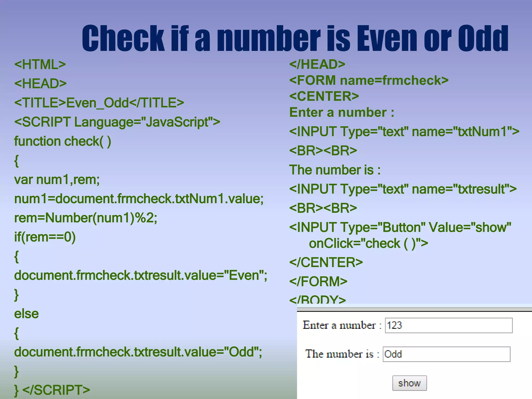Screen dimensions: 532x399
Task: Click the line setting txtresult value to "Odd"
Action: pos(138,352)
